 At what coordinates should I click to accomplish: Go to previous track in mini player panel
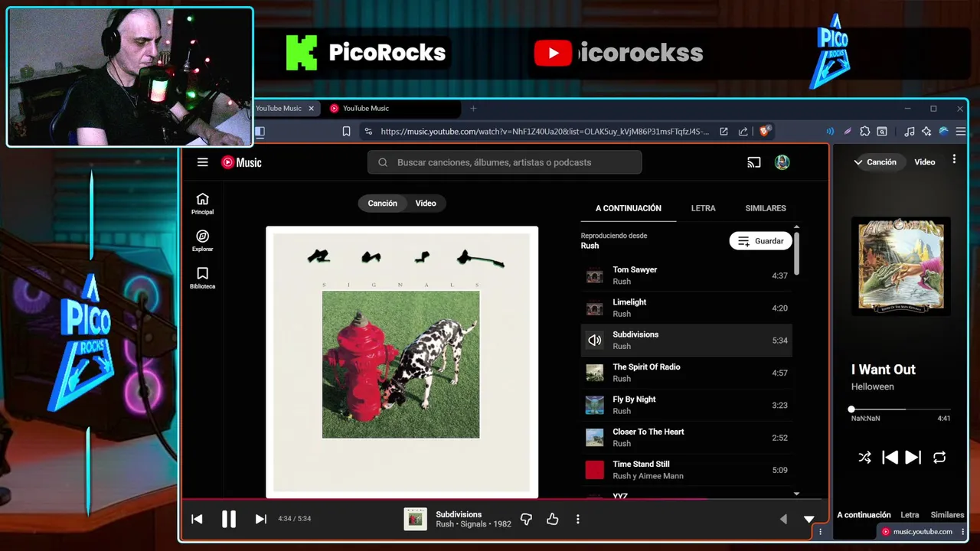(890, 458)
